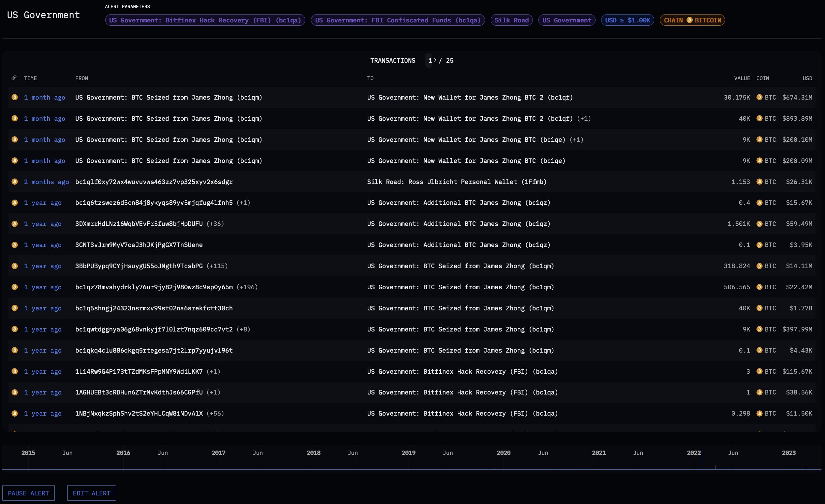Viewport: 825px width, 504px height.
Task: Select Bitfinex Hack Recovery alert parameter tag
Action: click(x=205, y=20)
